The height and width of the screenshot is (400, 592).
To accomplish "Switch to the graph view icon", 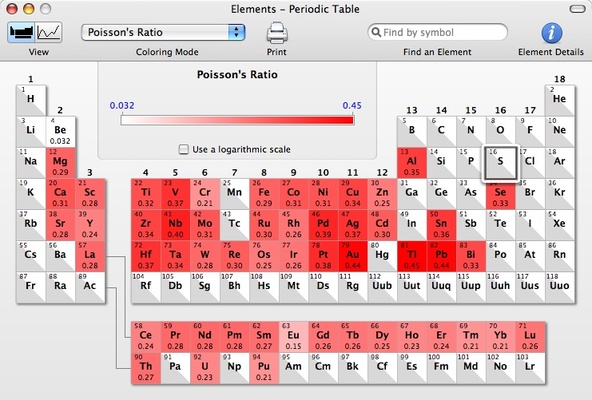I will [49, 32].
